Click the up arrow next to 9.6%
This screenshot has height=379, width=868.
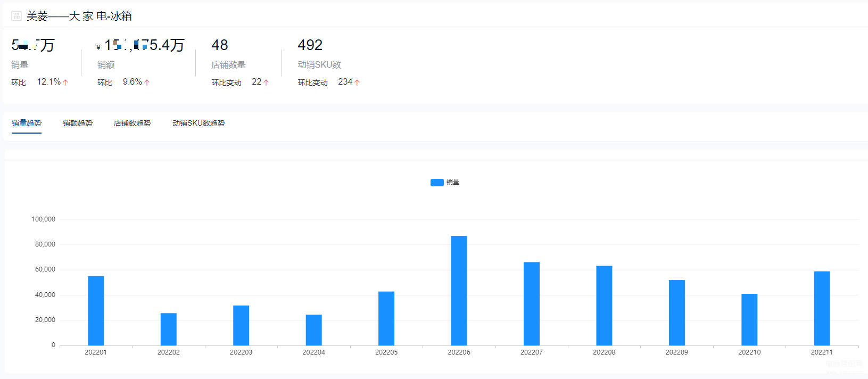pyautogui.click(x=147, y=83)
